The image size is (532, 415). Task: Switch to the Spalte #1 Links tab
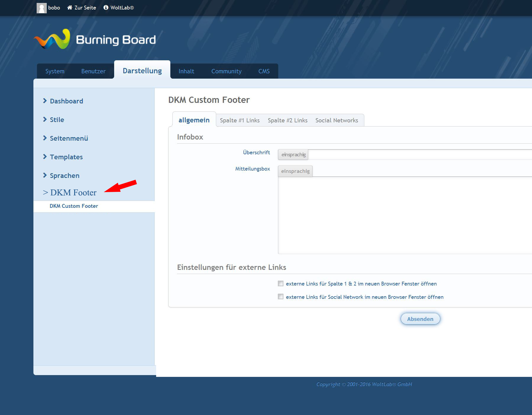click(240, 120)
